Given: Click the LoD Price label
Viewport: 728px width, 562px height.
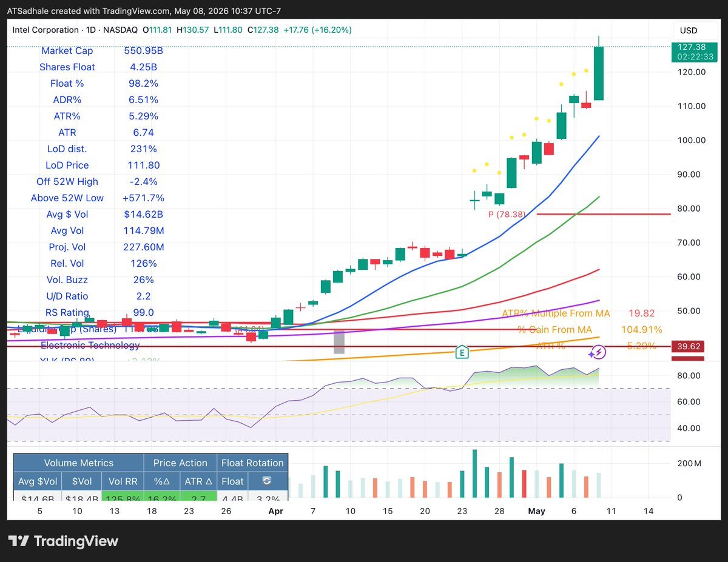Looking at the screenshot, I should (67, 166).
